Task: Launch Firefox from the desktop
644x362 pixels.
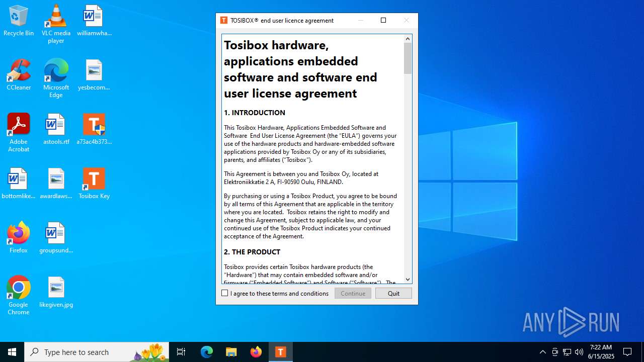Action: click(x=19, y=238)
